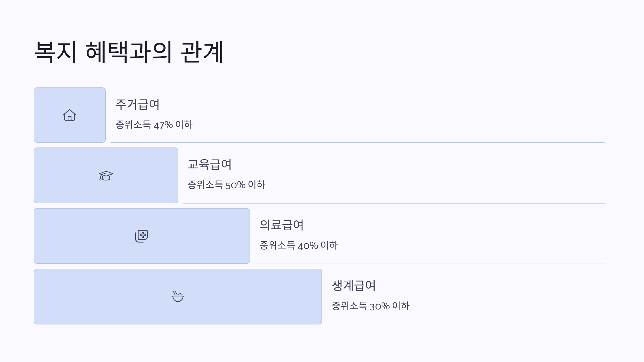Select the blue bar beside 교육급여
The height and width of the screenshot is (362, 644).
coord(106,175)
